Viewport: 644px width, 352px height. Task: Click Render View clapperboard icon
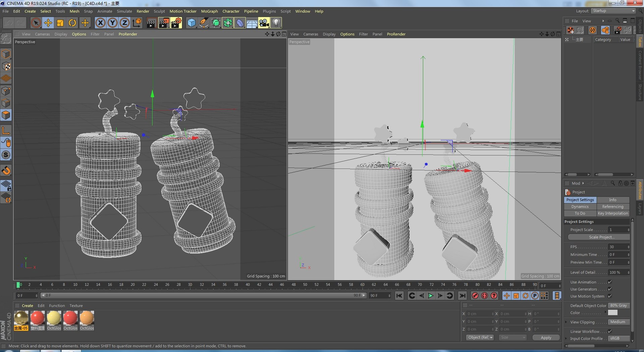(x=151, y=23)
